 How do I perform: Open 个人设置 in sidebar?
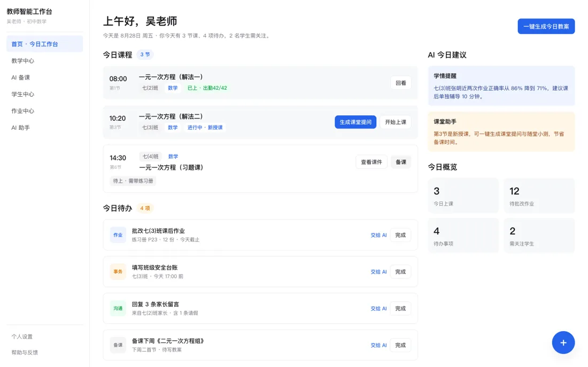(44, 337)
